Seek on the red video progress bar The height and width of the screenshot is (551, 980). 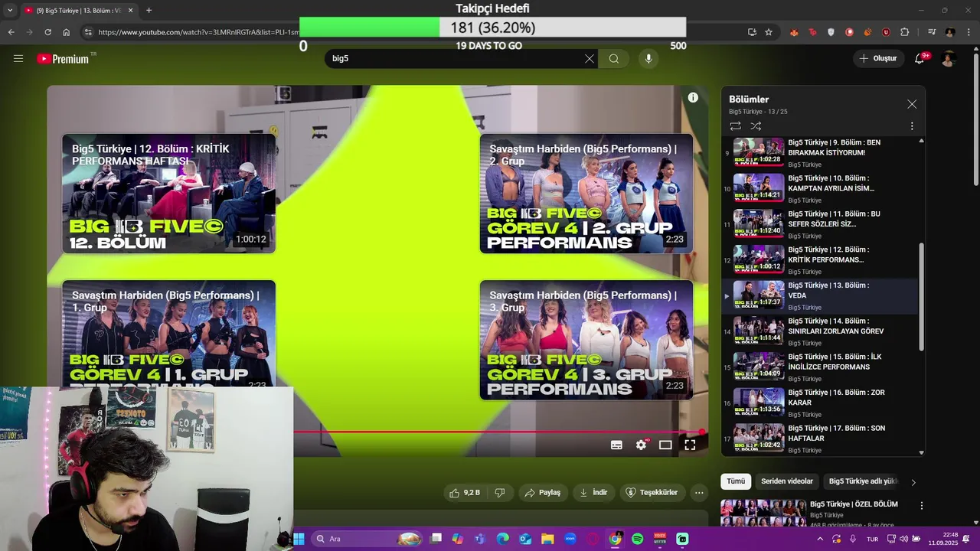[x=501, y=432]
